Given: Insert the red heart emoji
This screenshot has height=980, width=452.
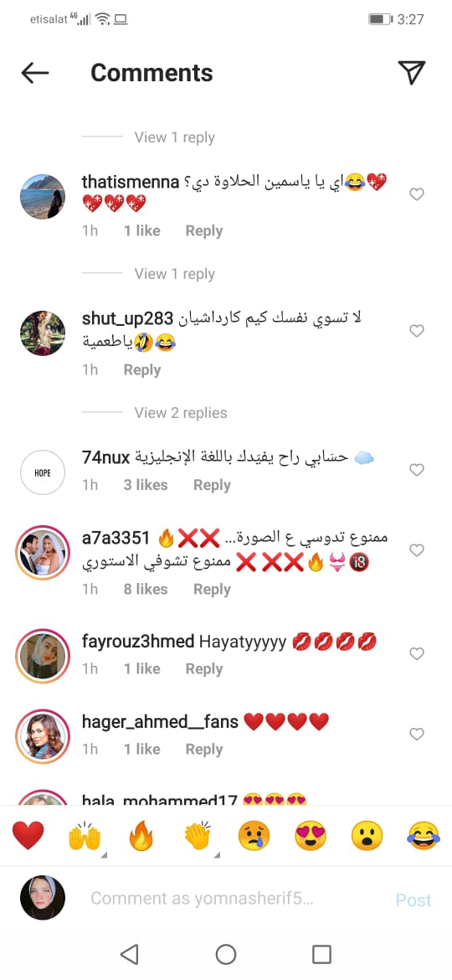Looking at the screenshot, I should point(28,836).
